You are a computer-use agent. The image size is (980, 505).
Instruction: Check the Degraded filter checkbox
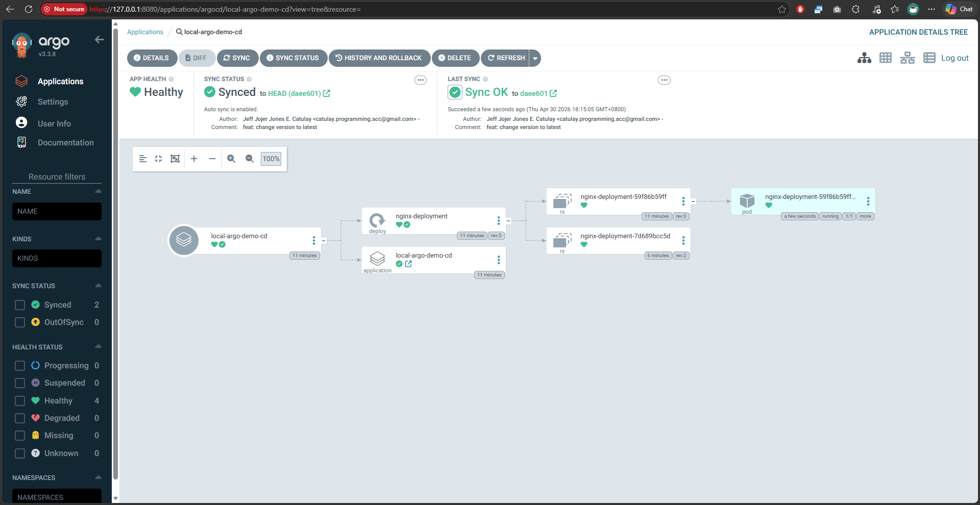pyautogui.click(x=20, y=418)
